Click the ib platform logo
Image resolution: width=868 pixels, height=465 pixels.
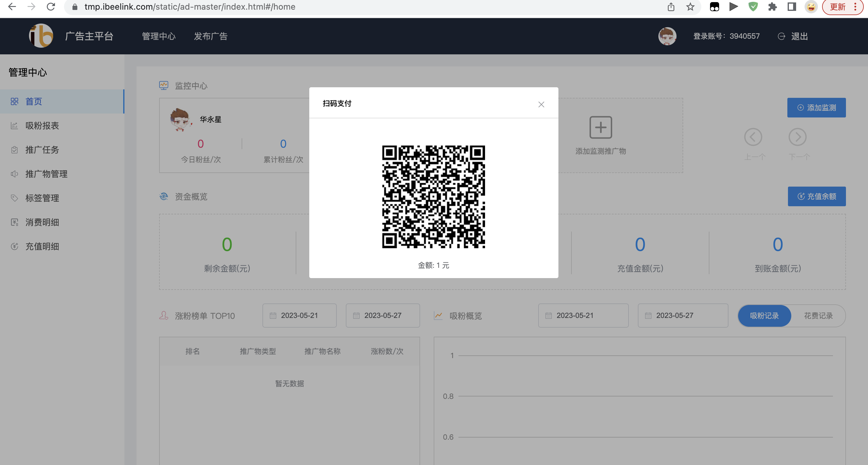tap(41, 36)
